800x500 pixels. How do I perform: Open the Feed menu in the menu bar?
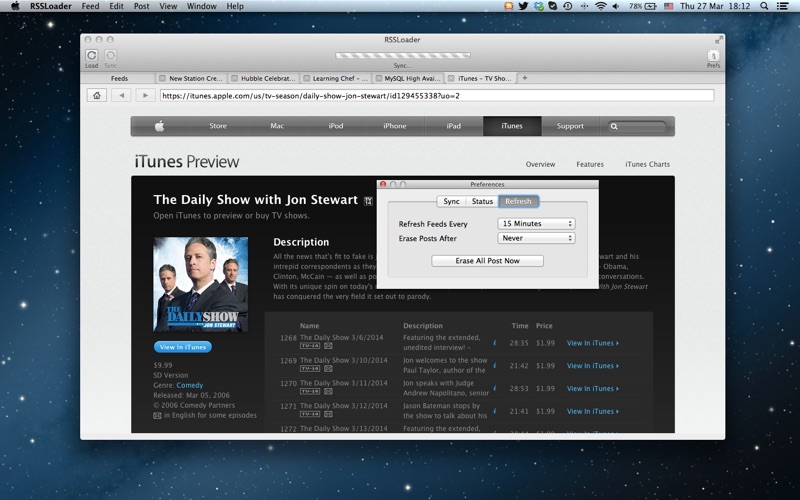[x=90, y=6]
